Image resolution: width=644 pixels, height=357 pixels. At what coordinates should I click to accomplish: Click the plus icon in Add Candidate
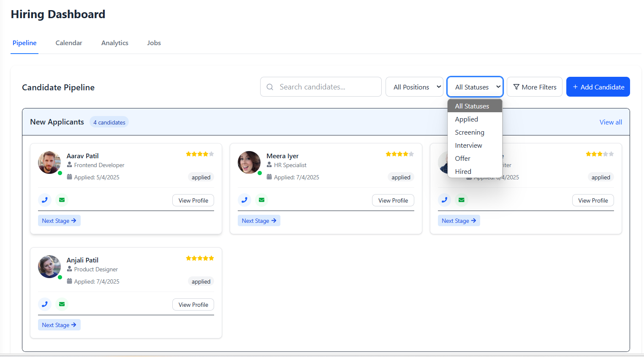coord(575,87)
